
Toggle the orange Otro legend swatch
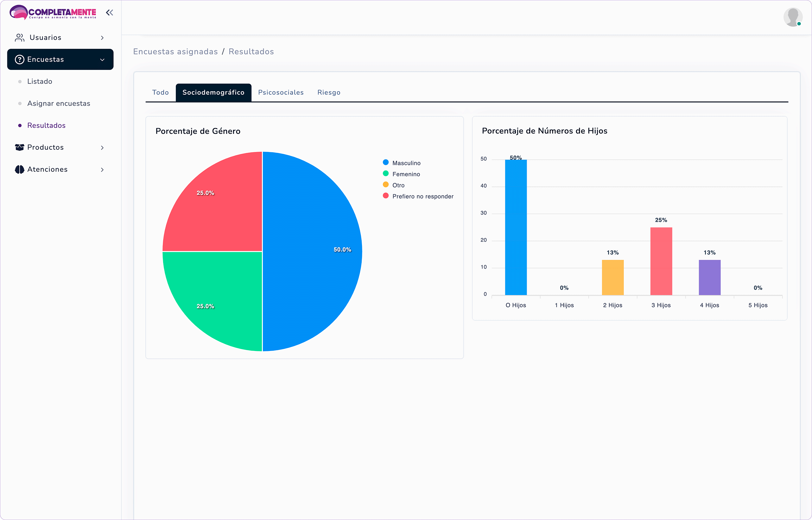(x=385, y=185)
